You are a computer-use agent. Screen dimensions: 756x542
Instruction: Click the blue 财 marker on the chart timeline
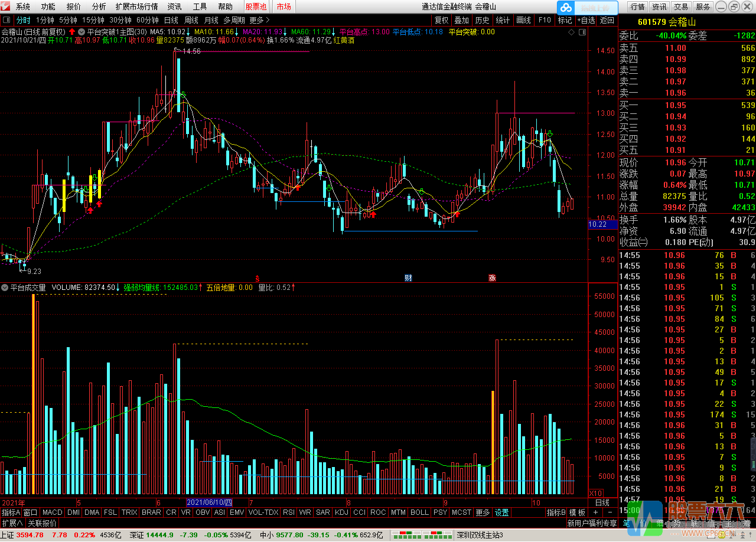point(408,277)
